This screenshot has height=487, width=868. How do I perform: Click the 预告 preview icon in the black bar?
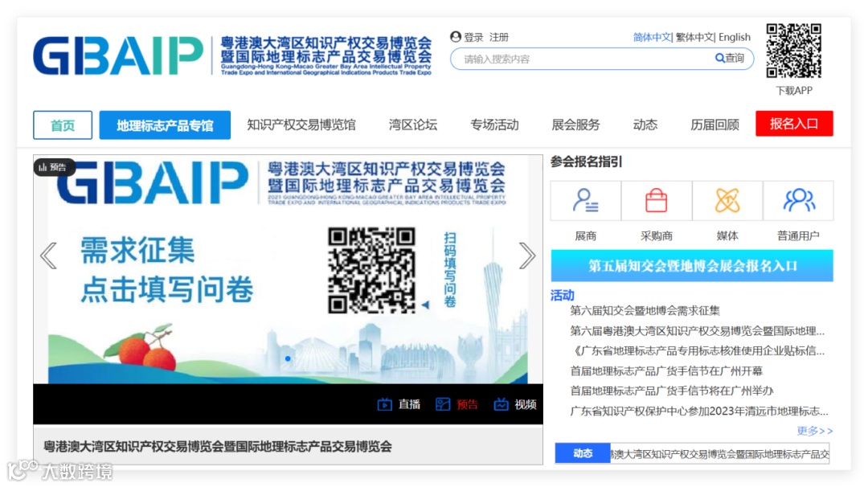[x=443, y=404]
